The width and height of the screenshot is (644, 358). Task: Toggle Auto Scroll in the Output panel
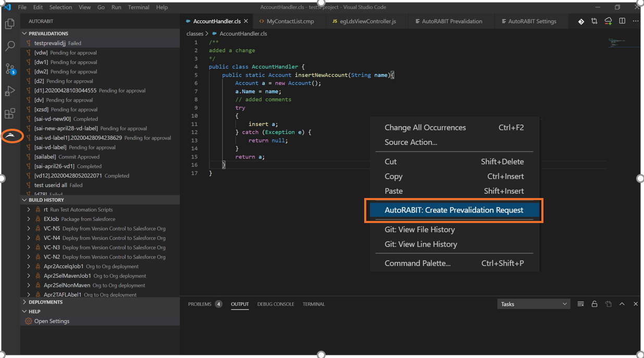(594, 304)
